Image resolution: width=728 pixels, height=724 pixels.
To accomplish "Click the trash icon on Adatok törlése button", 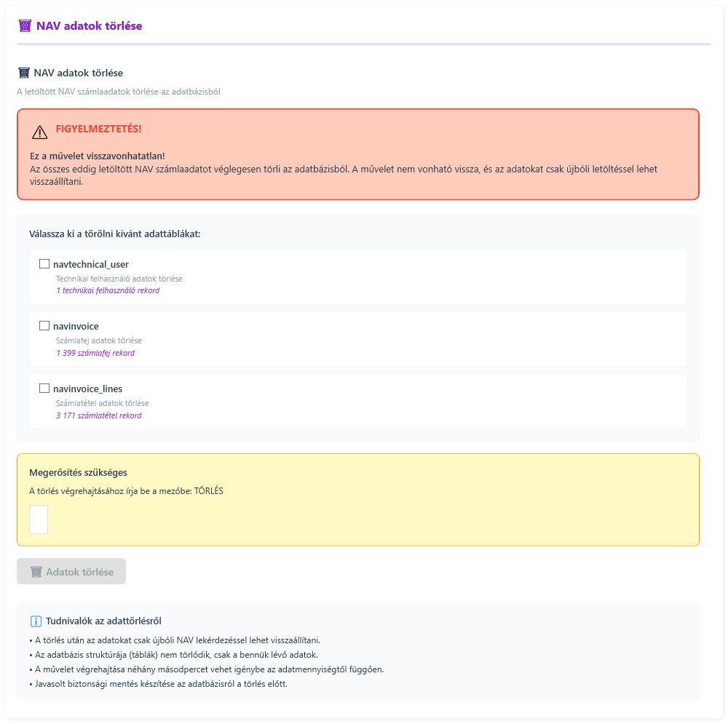I will coord(36,572).
